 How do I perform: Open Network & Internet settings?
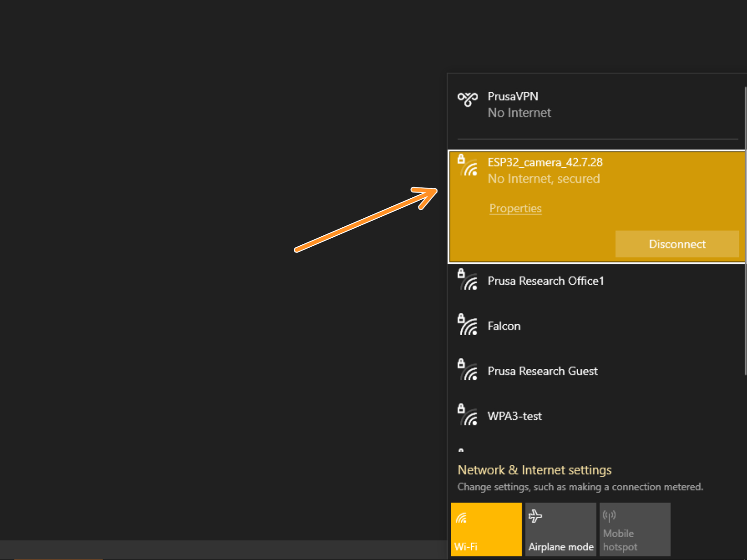coord(534,470)
